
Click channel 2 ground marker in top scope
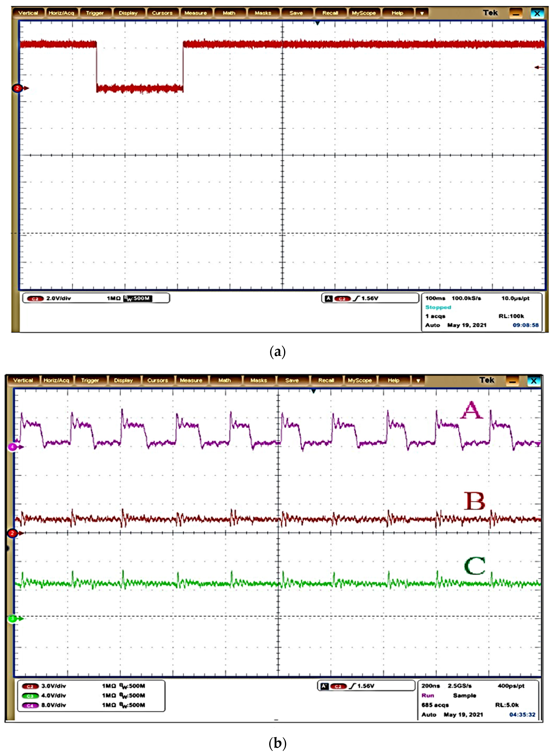17,88
